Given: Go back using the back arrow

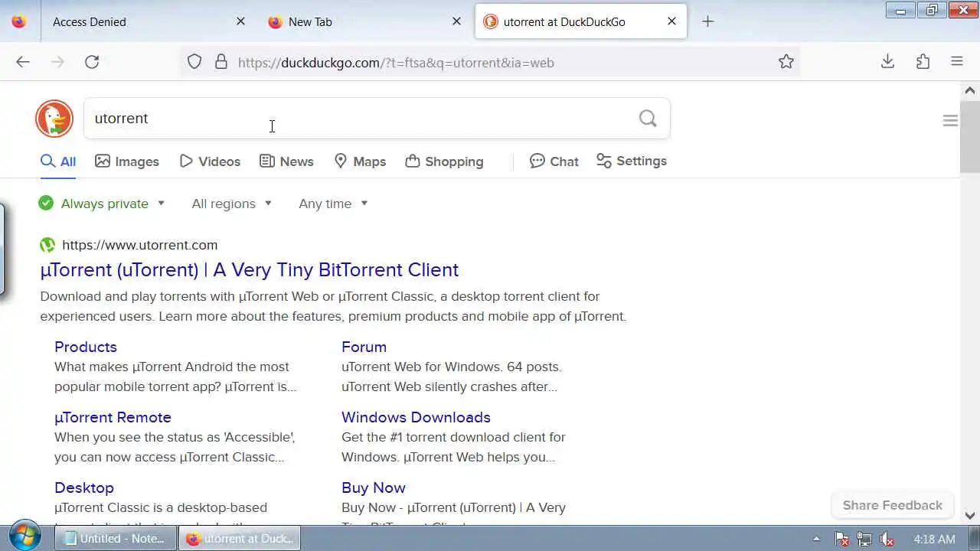Looking at the screenshot, I should (23, 62).
